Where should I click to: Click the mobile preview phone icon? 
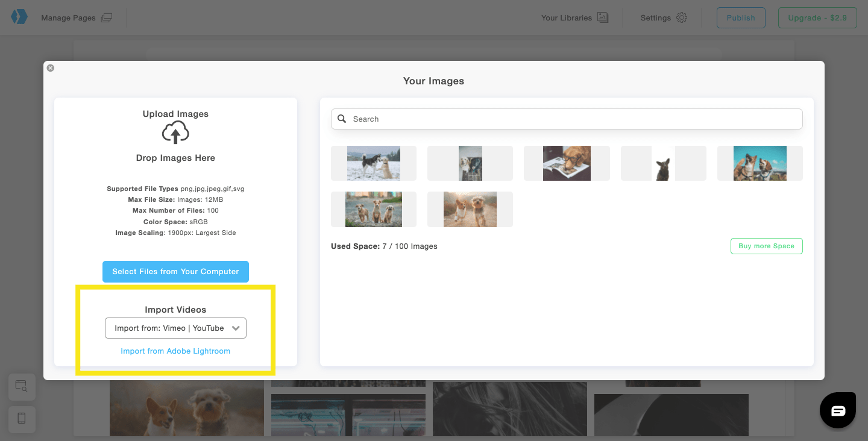coord(22,419)
